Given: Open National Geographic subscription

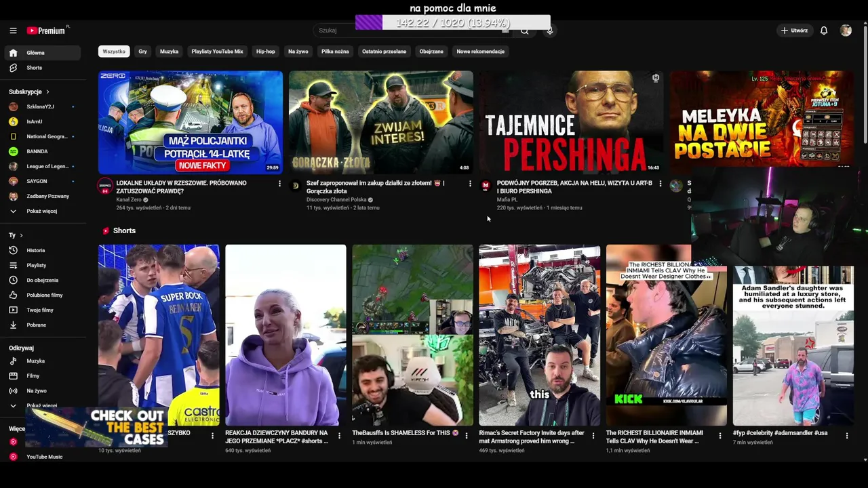Looking at the screenshot, I should coord(42,136).
